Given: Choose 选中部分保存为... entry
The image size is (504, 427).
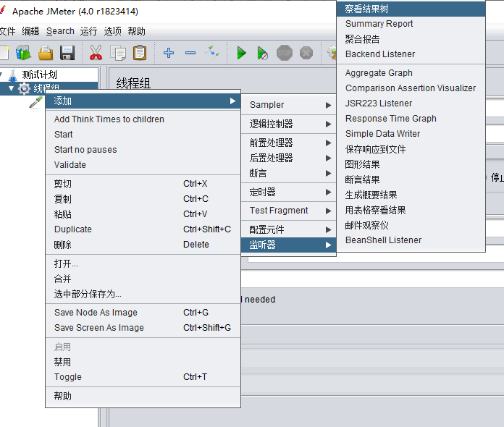Looking at the screenshot, I should pos(143,294).
